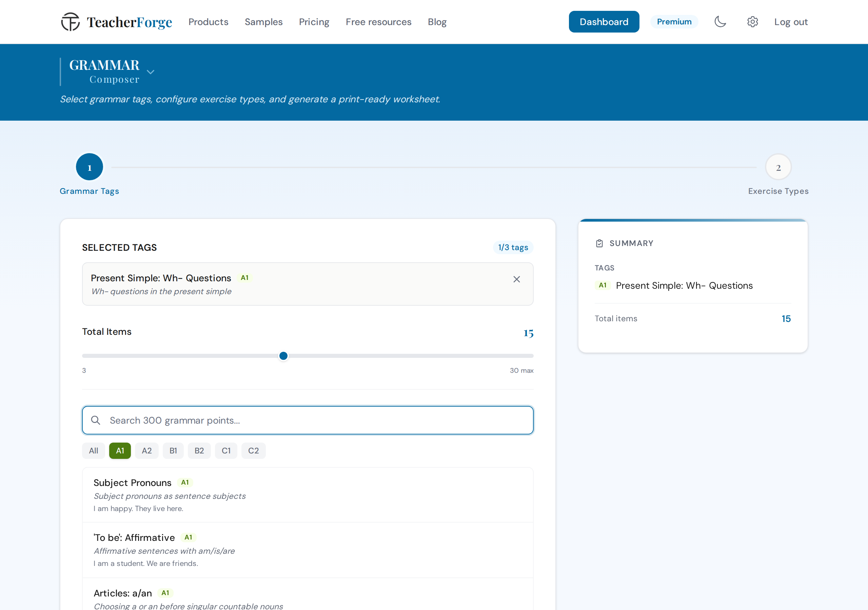Focus the Search 300 grammar points field
868x610 pixels.
point(307,420)
